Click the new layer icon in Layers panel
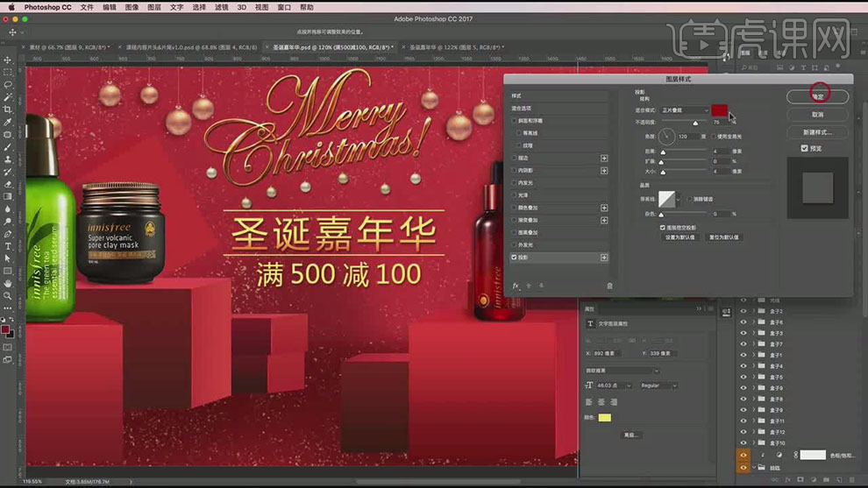This screenshot has height=488, width=868. pos(839,480)
